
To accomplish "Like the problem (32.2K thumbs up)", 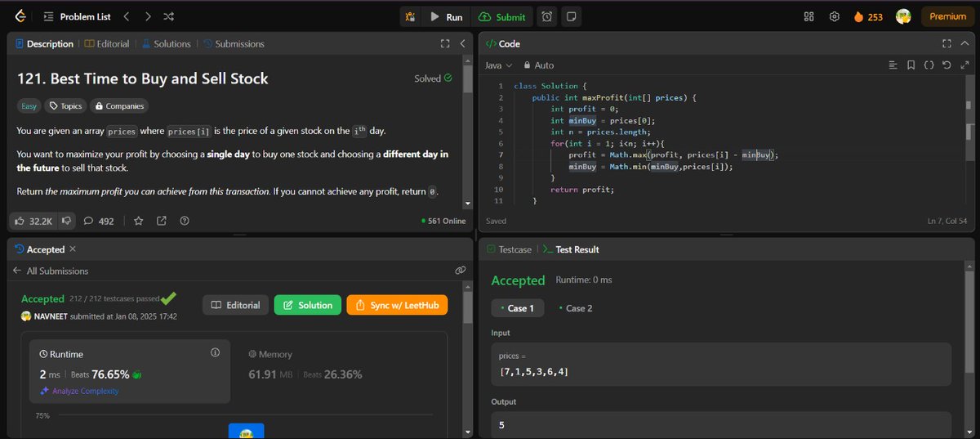I will point(34,221).
